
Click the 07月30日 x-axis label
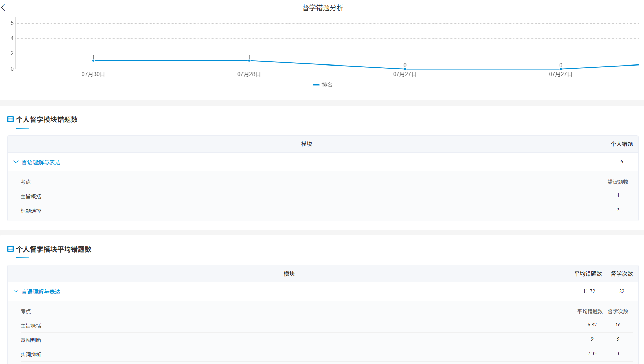[93, 74]
